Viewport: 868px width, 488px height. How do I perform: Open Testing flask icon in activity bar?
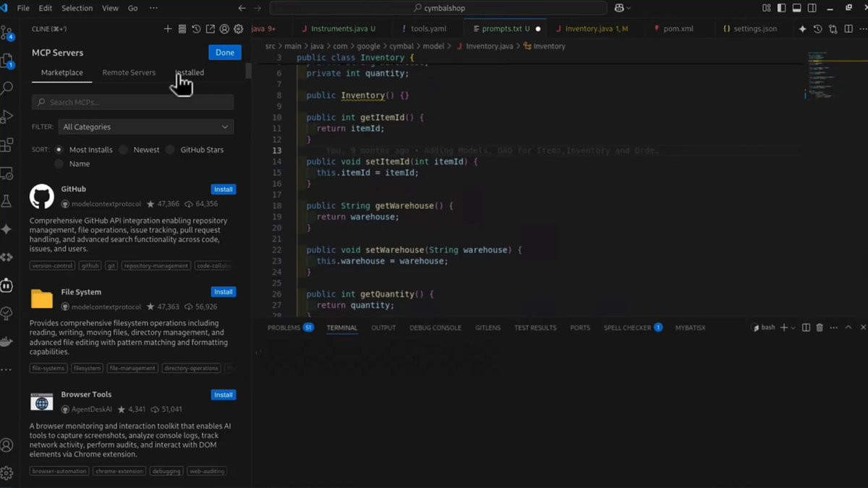click(x=7, y=201)
